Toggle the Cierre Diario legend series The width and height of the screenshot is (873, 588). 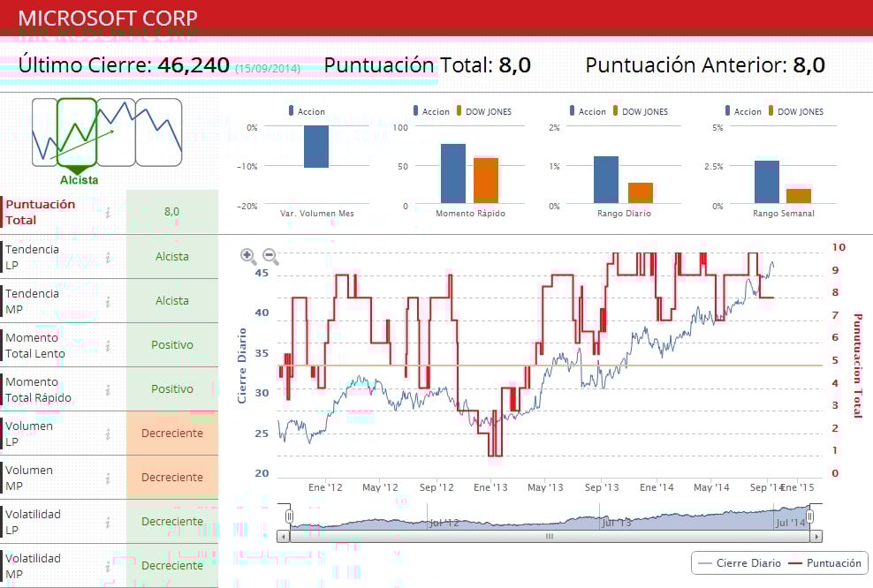[x=740, y=563]
